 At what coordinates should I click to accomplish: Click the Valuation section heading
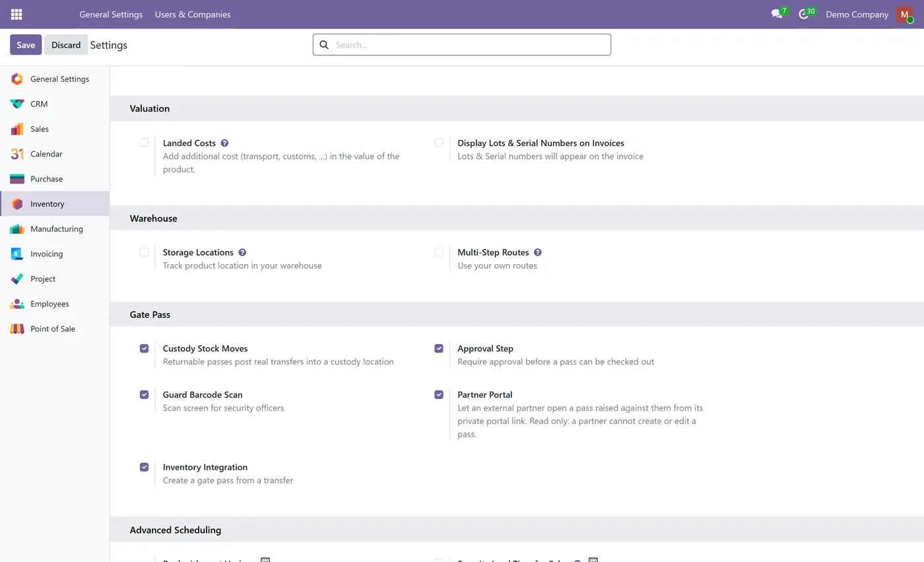click(x=150, y=108)
